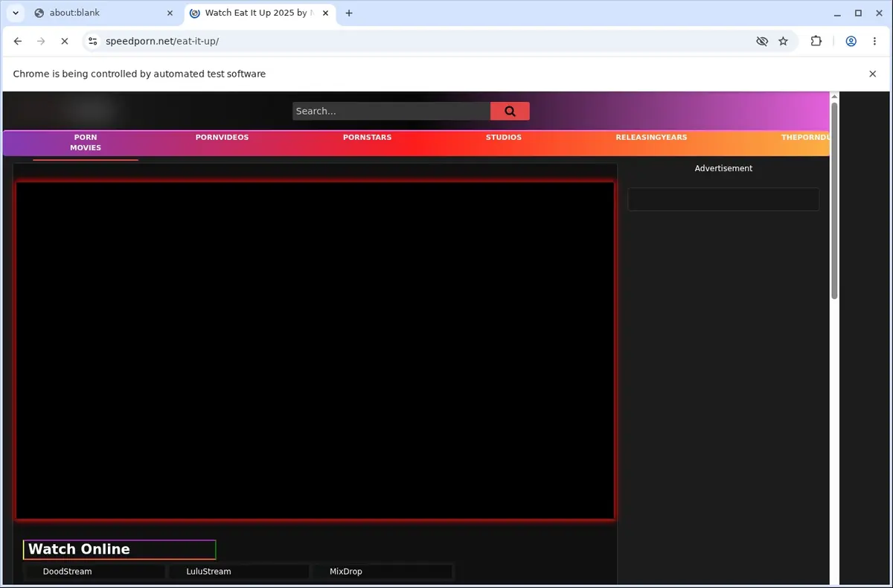The height and width of the screenshot is (588, 893).
Task: Select the MixDrop server link
Action: tap(382, 572)
